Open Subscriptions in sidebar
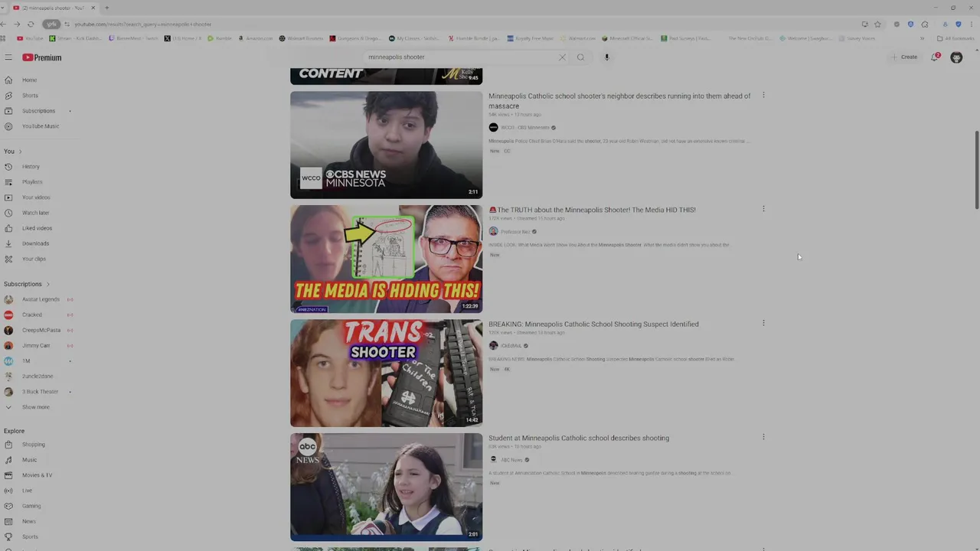 point(37,111)
